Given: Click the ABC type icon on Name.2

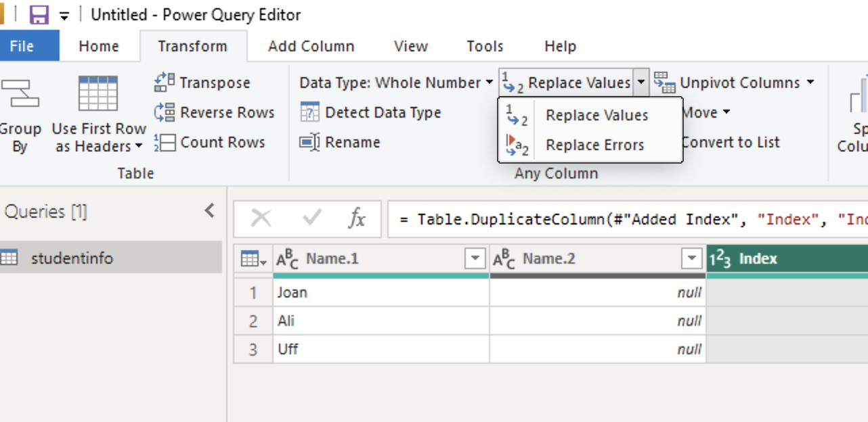Looking at the screenshot, I should (x=504, y=259).
